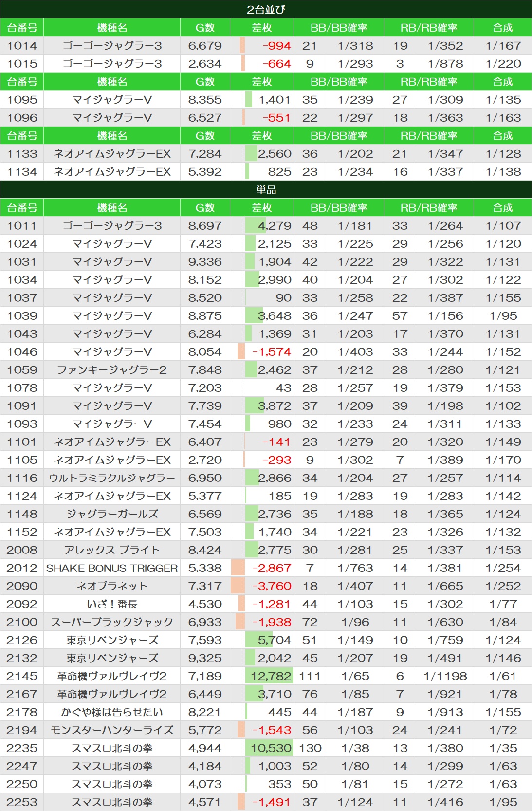Click BB rate 1/38 for machine 2235

click(355, 748)
